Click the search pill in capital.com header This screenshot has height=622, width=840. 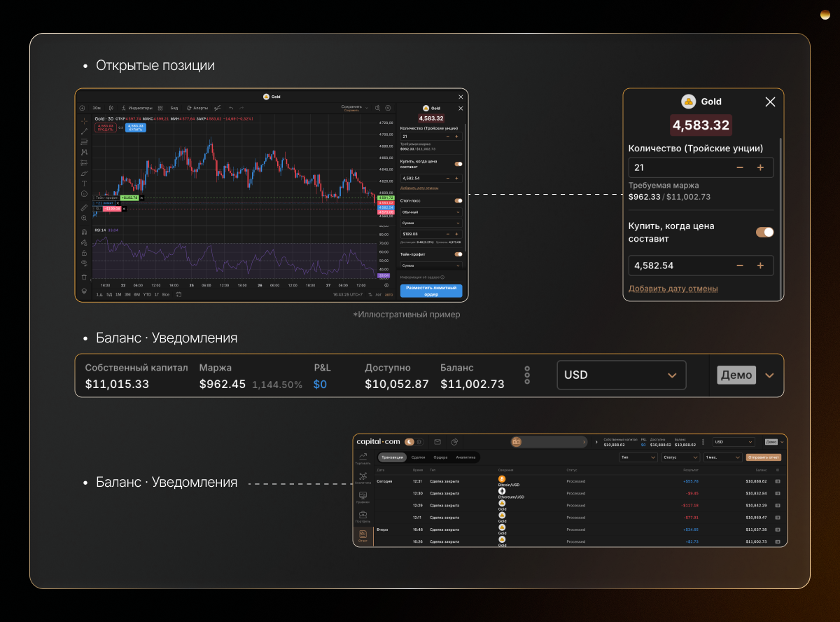(549, 442)
